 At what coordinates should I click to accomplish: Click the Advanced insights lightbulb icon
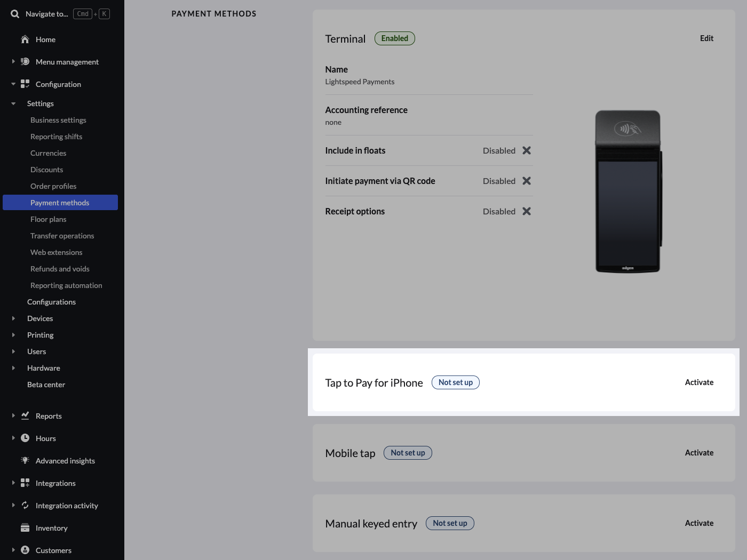pyautogui.click(x=25, y=460)
